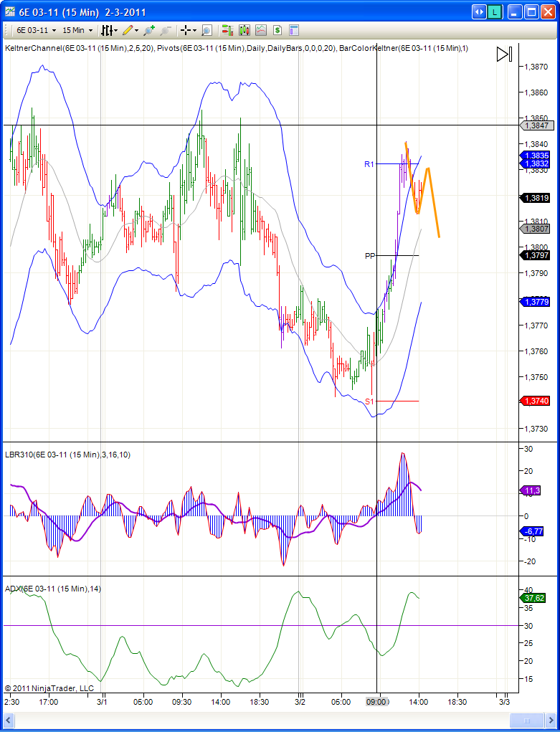Click the teal L link button
Viewport: 560px width, 732px height.
pos(494,11)
